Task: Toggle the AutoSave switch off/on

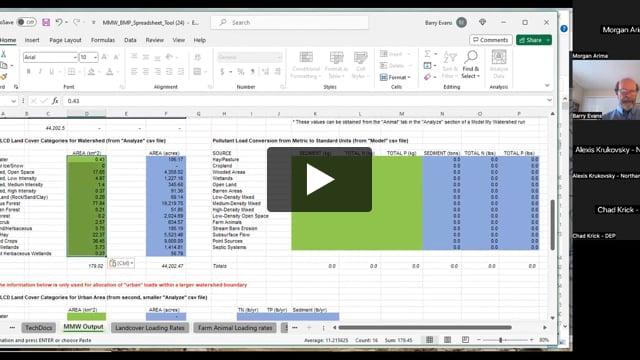Action: [x=27, y=22]
